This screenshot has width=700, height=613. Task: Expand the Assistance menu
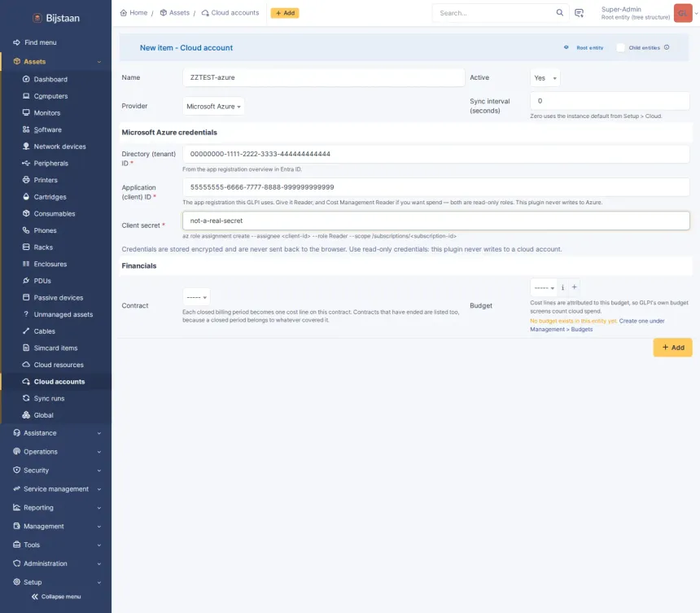[x=56, y=433]
